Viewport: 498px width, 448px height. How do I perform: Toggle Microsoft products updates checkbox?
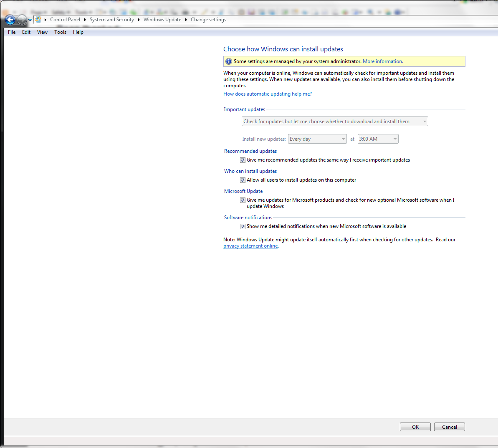coord(243,200)
